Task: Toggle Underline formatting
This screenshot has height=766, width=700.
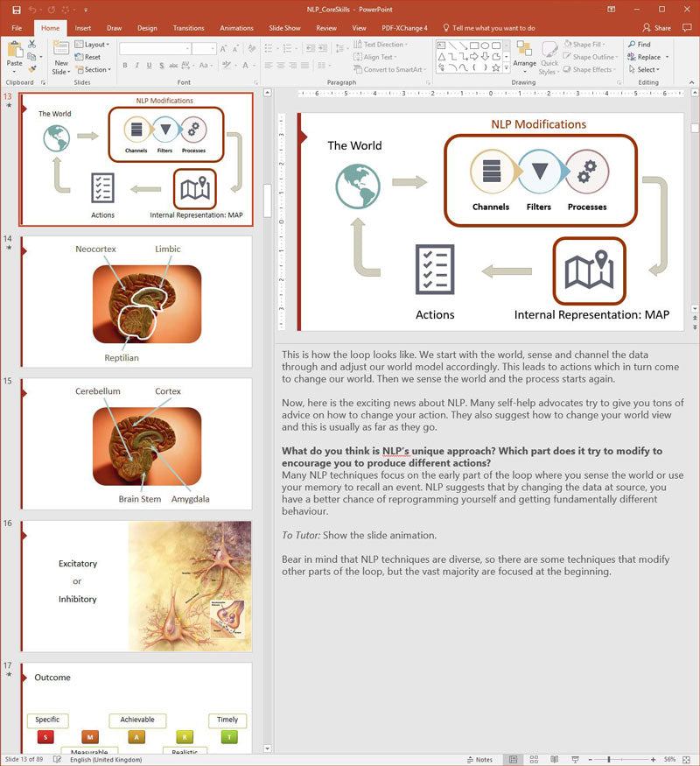Action: click(x=149, y=65)
